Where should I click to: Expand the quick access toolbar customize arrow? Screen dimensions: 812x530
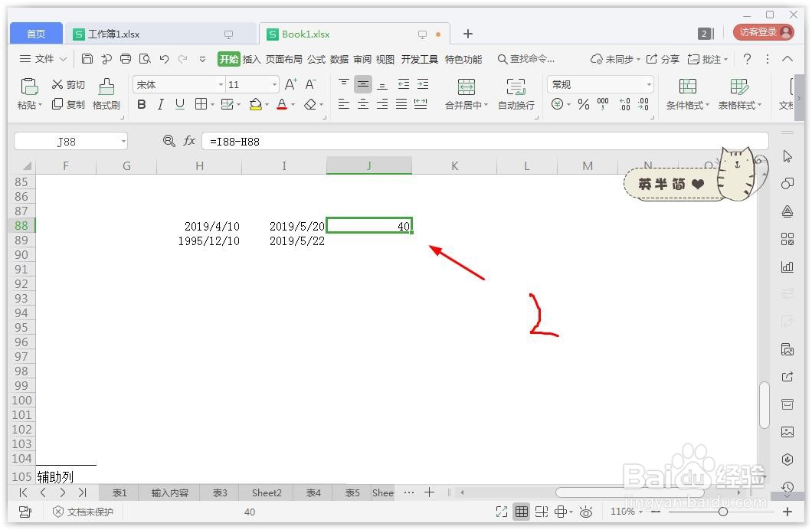202,59
